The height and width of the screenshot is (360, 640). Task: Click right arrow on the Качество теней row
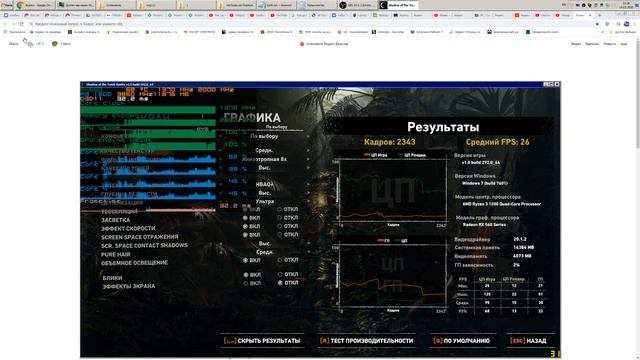click(308, 168)
